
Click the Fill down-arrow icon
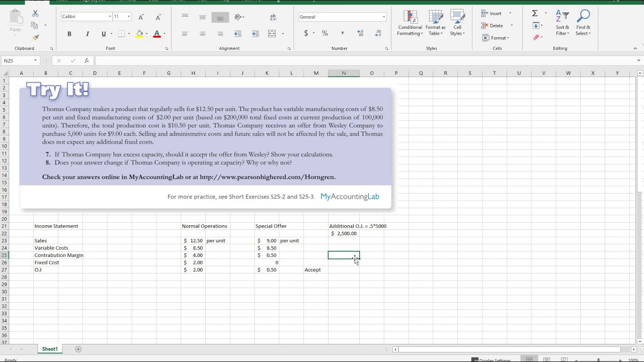536,26
